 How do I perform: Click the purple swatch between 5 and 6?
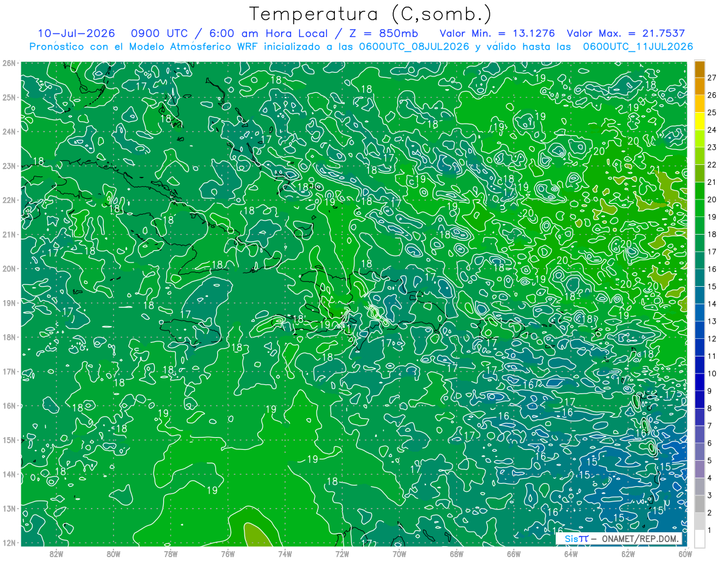(x=699, y=452)
